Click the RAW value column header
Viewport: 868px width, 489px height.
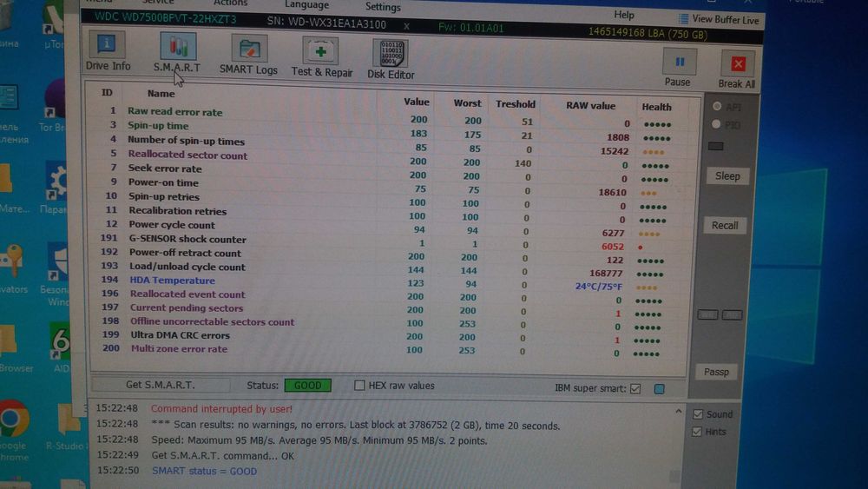pyautogui.click(x=590, y=105)
